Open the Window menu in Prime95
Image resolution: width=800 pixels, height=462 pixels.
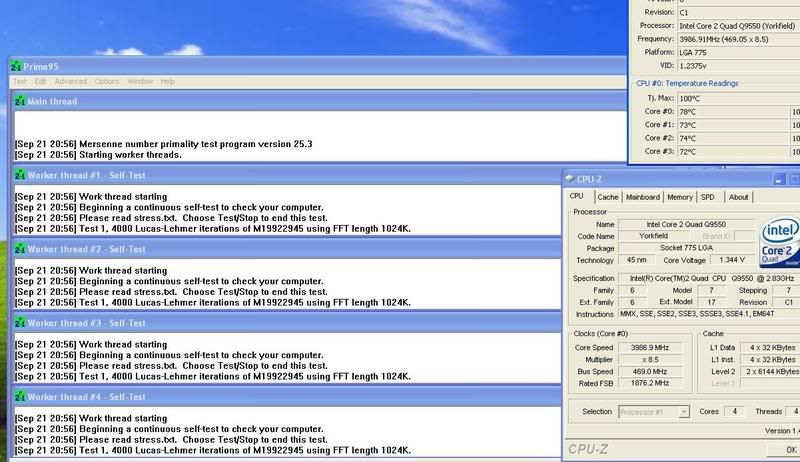point(140,82)
